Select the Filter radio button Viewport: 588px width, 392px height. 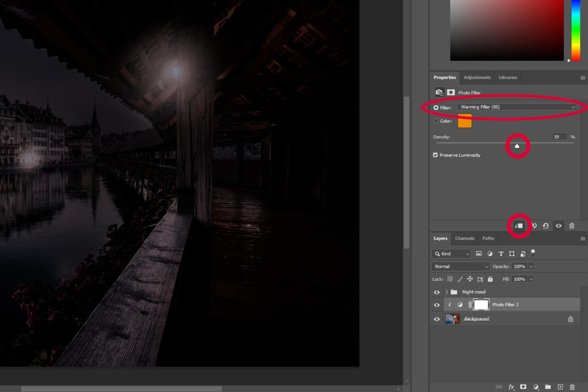pyautogui.click(x=436, y=108)
